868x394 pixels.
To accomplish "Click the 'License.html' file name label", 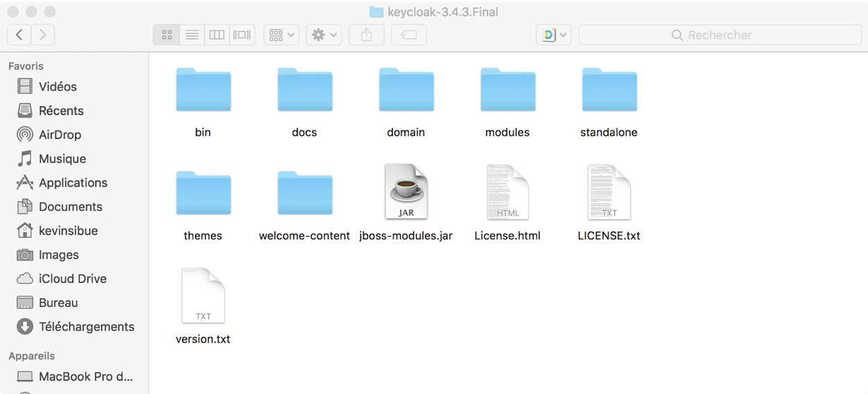I will pyautogui.click(x=507, y=236).
